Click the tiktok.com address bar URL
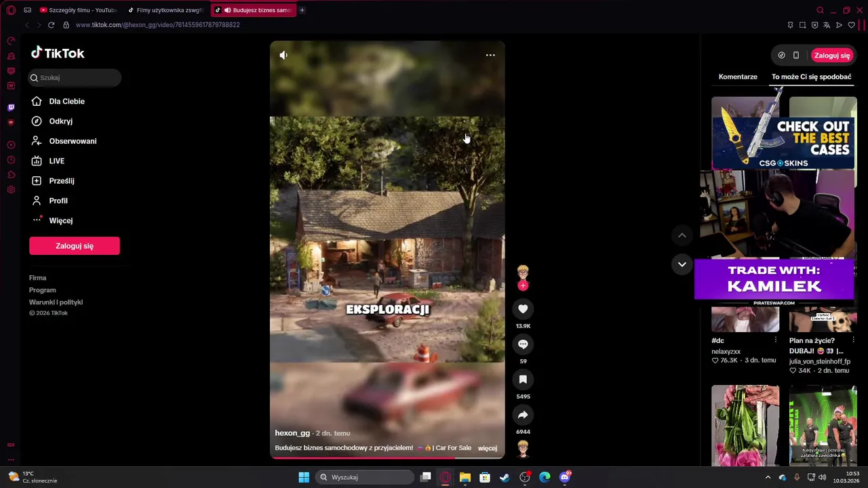 coord(158,25)
